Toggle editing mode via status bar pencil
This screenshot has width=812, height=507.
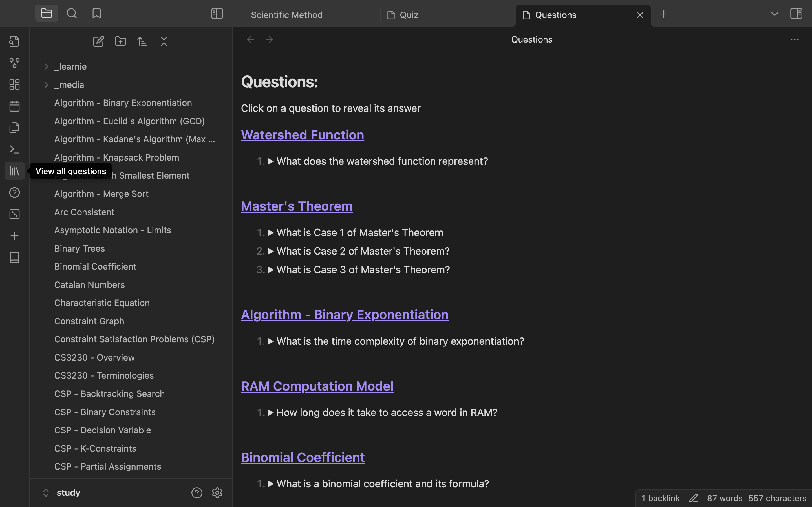(693, 498)
